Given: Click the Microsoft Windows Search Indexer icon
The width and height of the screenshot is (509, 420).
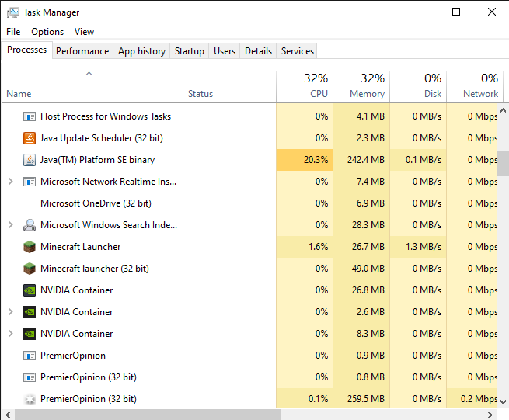Looking at the screenshot, I should point(30,225).
